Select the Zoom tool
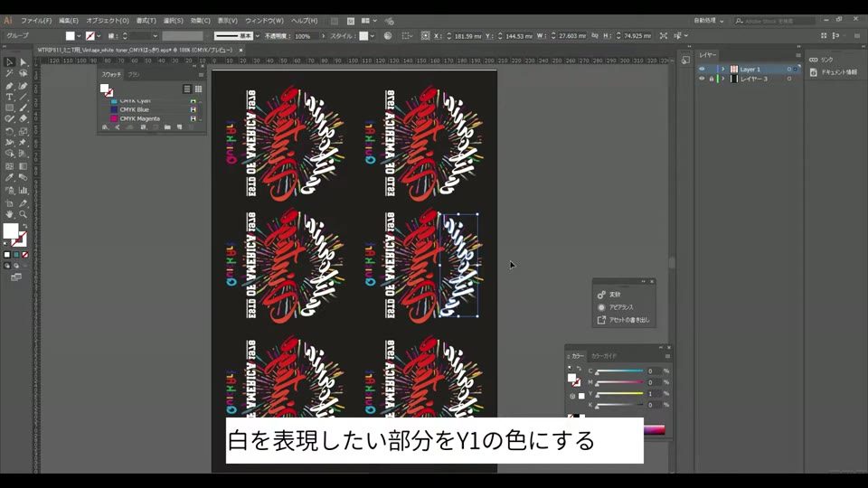This screenshot has height=488, width=868. 24,215
